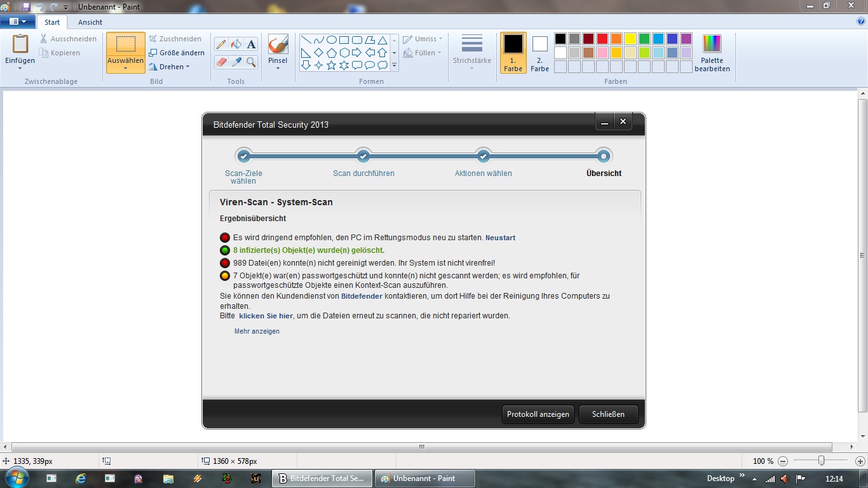The image size is (868, 488).
Task: Expand the Formen shapes gallery more arrow
Action: pyautogui.click(x=394, y=65)
